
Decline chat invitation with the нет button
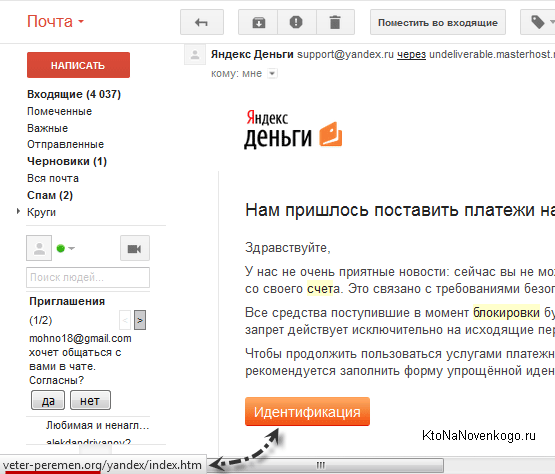(x=90, y=400)
